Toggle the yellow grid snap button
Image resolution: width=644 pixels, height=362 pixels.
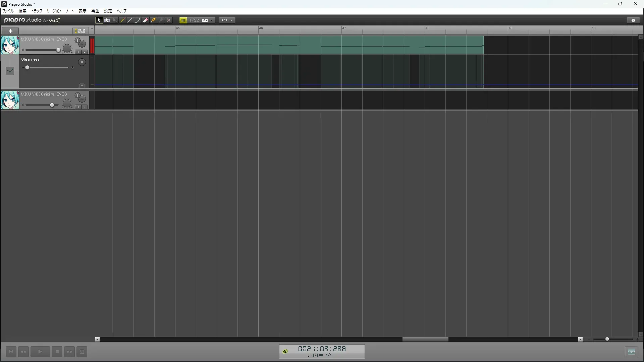183,20
